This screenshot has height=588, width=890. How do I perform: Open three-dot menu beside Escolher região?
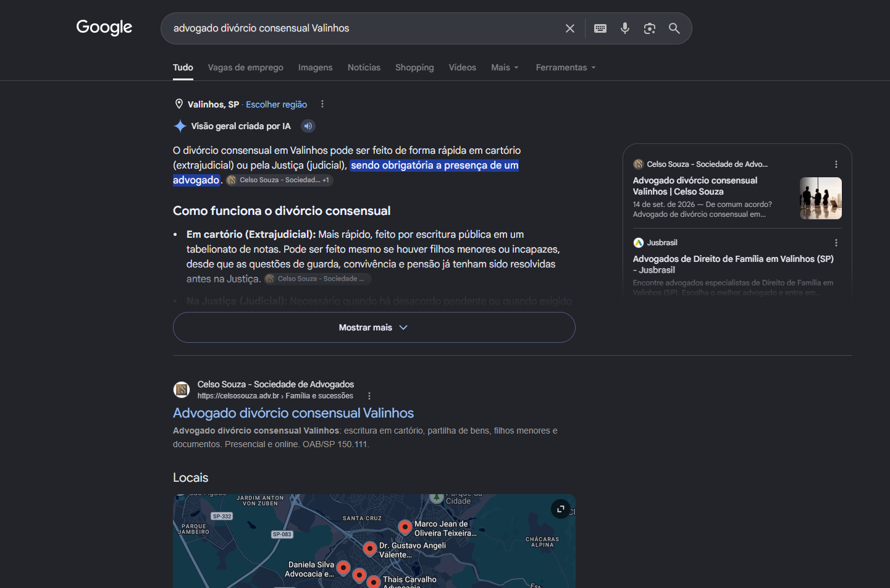pos(322,104)
